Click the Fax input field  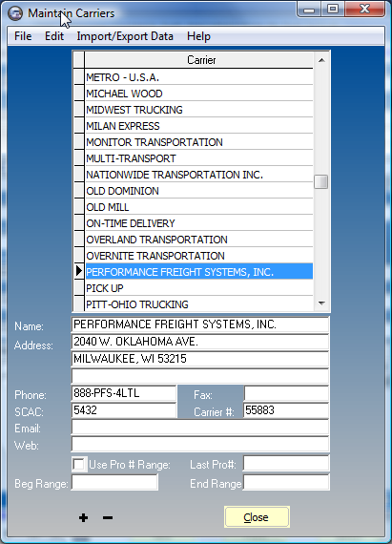tap(286, 394)
